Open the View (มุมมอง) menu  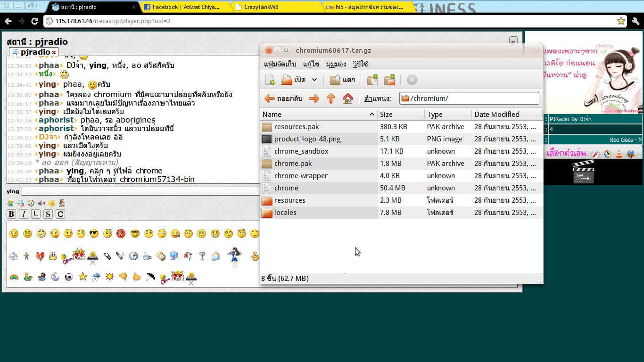[336, 64]
